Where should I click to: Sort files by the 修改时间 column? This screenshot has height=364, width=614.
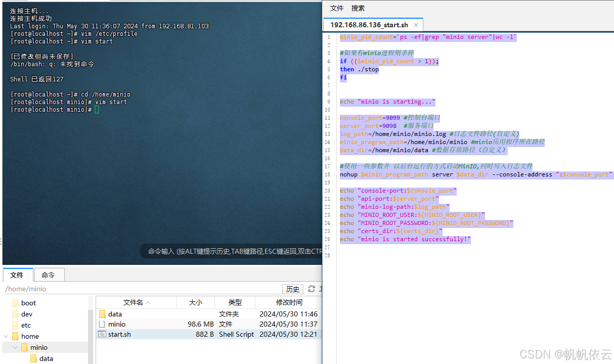click(x=289, y=302)
